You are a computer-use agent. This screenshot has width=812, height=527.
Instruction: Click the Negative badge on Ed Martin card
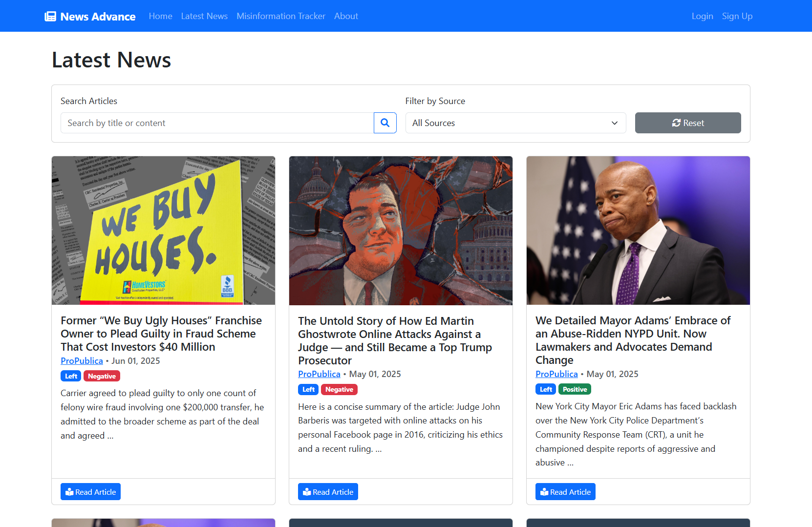click(x=339, y=389)
